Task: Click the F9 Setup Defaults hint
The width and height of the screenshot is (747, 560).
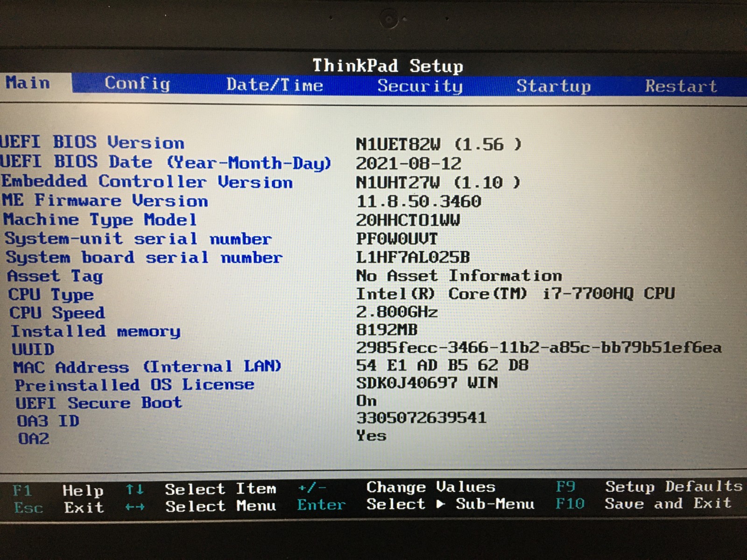Action: [x=649, y=487]
